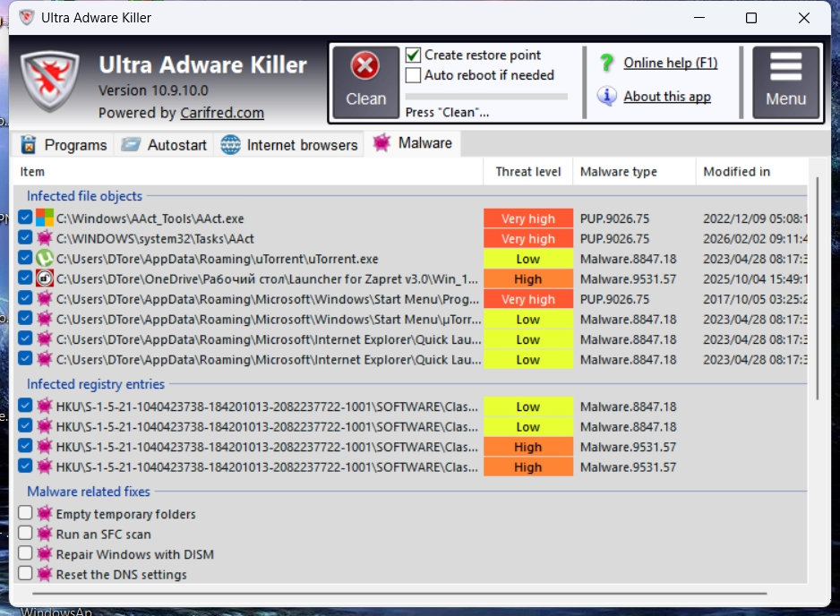Click the Launcher for Zapret file icon
The width and height of the screenshot is (840, 616).
pyautogui.click(x=45, y=278)
